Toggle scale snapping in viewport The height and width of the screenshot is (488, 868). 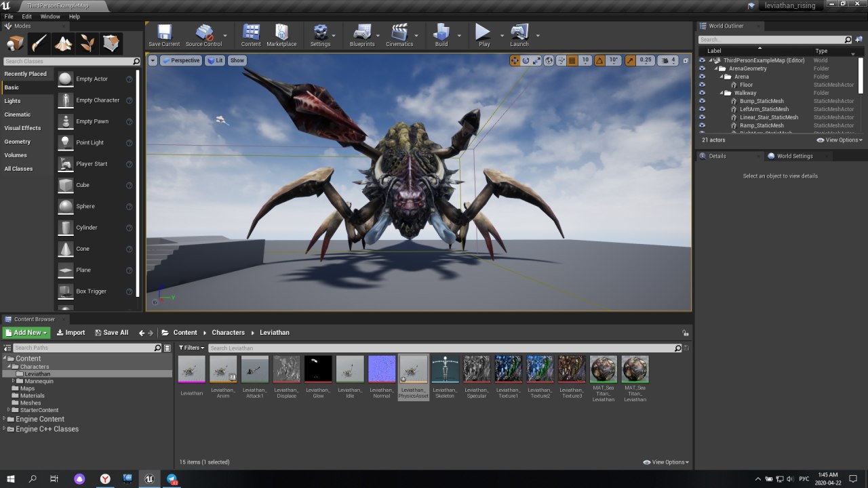(631, 60)
